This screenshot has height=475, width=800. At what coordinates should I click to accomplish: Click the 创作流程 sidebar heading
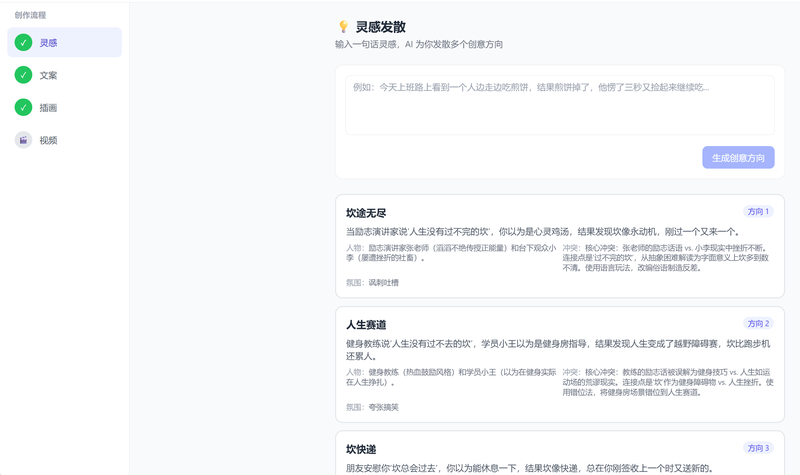pos(30,15)
